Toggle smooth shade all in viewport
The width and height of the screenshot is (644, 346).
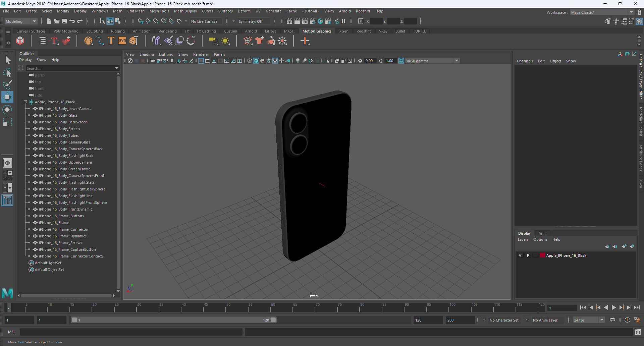(x=256, y=61)
